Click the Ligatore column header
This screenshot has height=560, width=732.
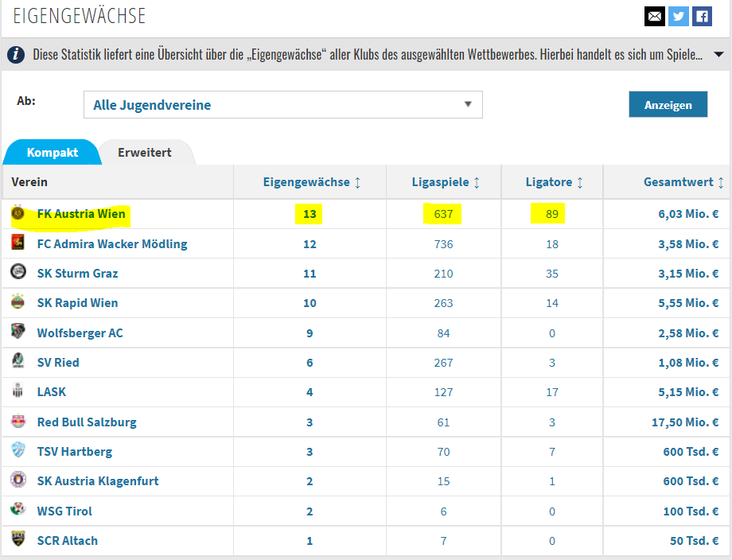click(x=548, y=182)
